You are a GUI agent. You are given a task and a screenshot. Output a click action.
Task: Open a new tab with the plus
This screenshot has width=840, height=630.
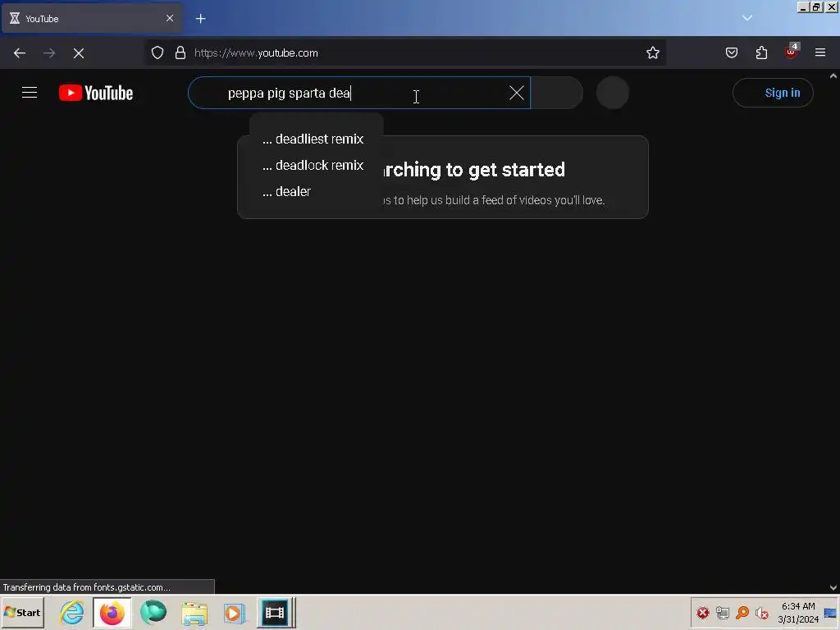(x=200, y=19)
